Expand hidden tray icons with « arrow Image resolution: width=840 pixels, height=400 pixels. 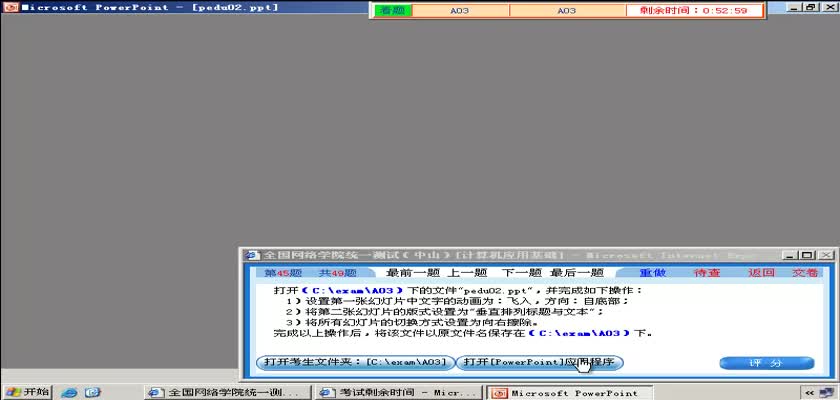pos(809,393)
